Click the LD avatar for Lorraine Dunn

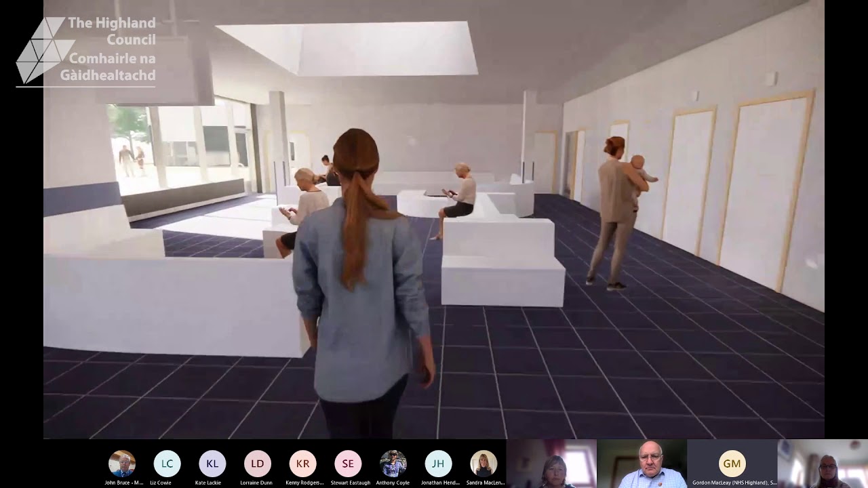pyautogui.click(x=258, y=464)
